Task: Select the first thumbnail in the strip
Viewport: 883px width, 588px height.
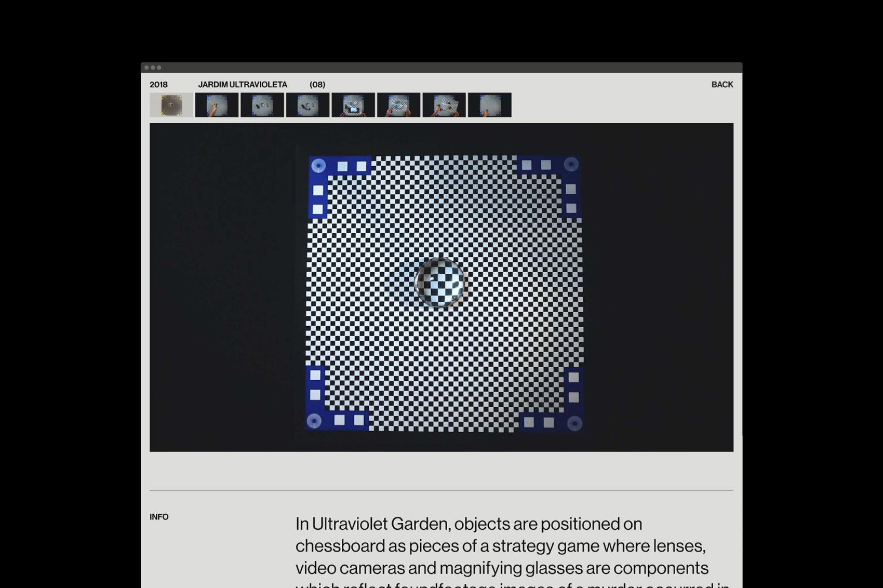Action: point(171,105)
